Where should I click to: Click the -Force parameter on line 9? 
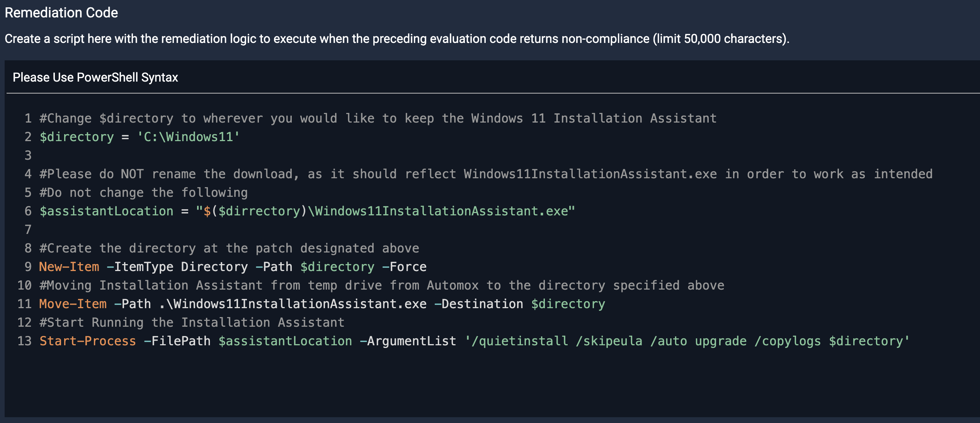404,267
